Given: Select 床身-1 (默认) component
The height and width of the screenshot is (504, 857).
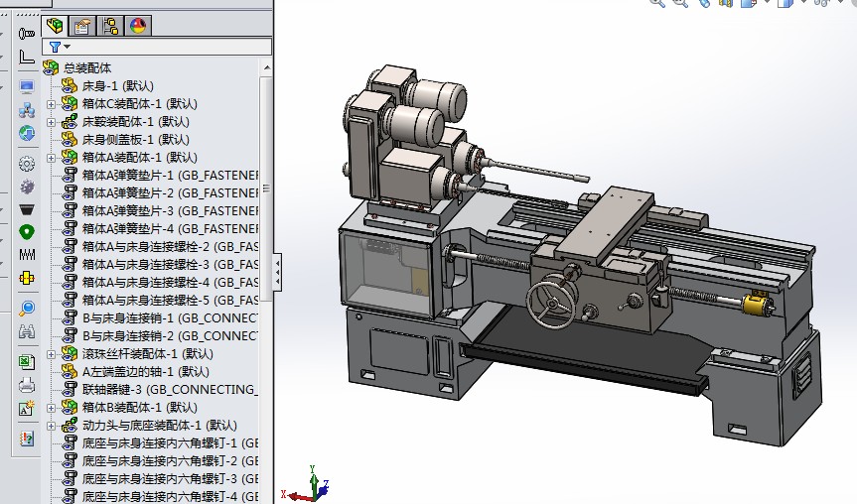Looking at the screenshot, I should 117,85.
